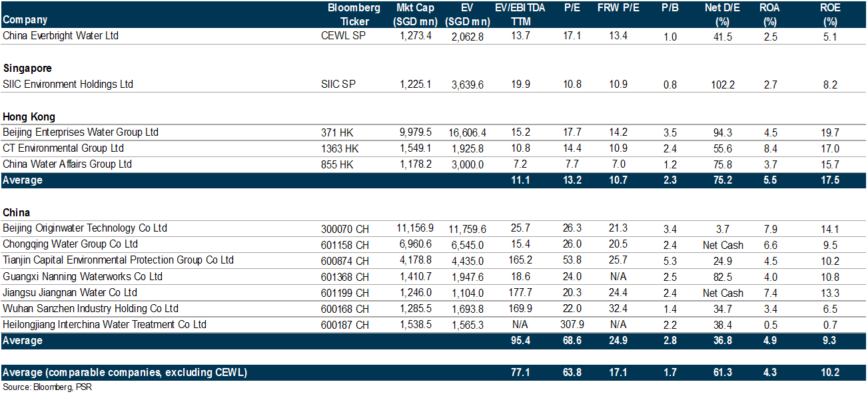Select China Water Affairs' EV "3,000.0"

(x=468, y=164)
